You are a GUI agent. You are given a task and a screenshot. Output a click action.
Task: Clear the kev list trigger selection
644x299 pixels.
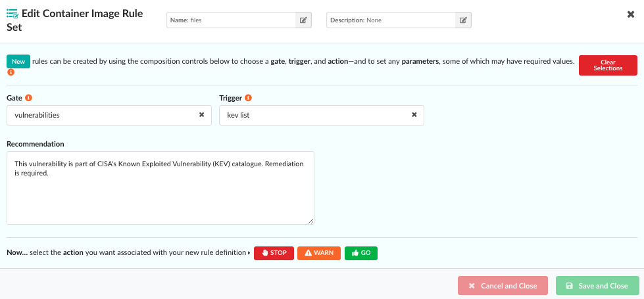[414, 115]
